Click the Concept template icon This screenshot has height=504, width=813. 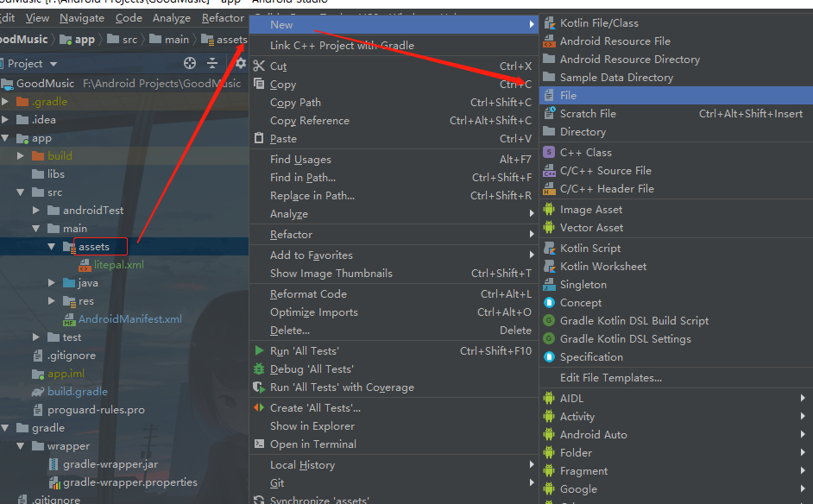click(x=549, y=303)
